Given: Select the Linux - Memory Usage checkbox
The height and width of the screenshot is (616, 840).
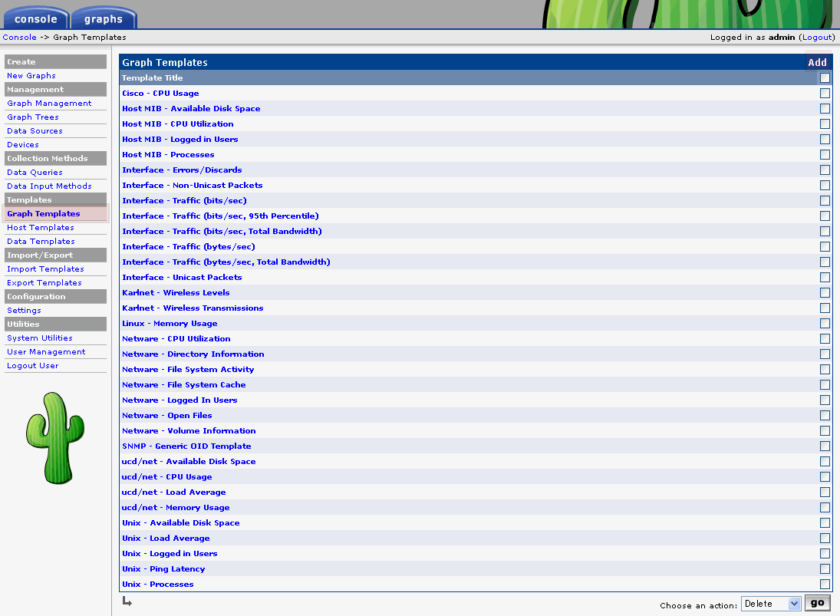Looking at the screenshot, I should (825, 324).
